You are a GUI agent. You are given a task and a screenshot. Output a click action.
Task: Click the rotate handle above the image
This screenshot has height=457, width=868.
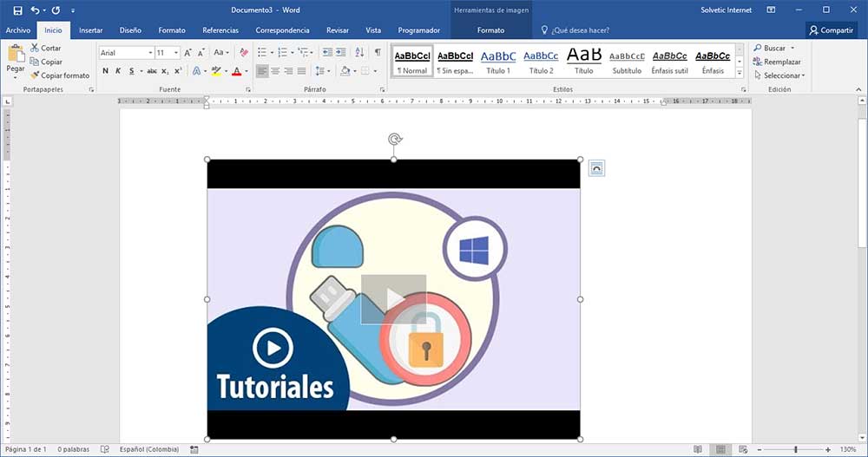pos(394,140)
